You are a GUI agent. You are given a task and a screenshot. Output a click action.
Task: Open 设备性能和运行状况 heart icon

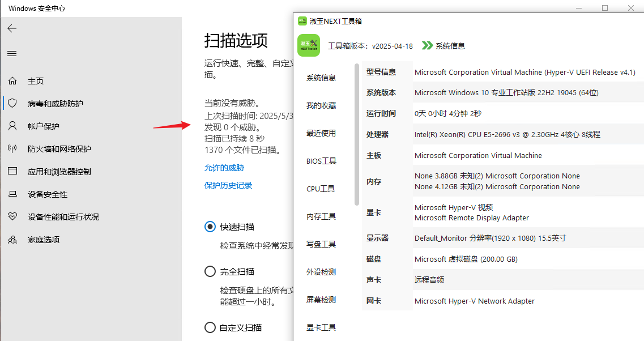pyautogui.click(x=12, y=217)
